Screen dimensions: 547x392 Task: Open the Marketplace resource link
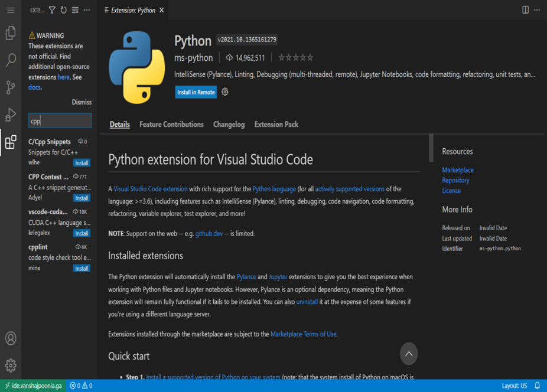[x=458, y=170]
